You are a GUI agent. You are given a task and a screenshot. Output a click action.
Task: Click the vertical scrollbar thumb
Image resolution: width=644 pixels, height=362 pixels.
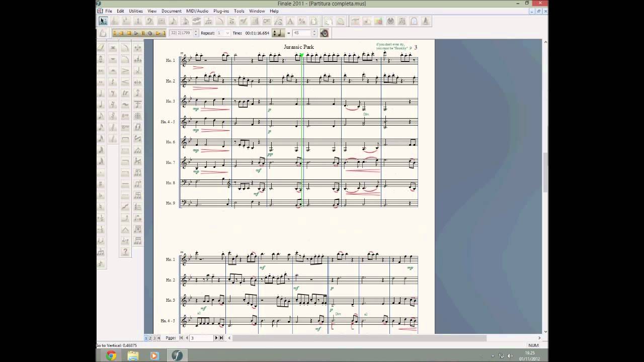545,172
